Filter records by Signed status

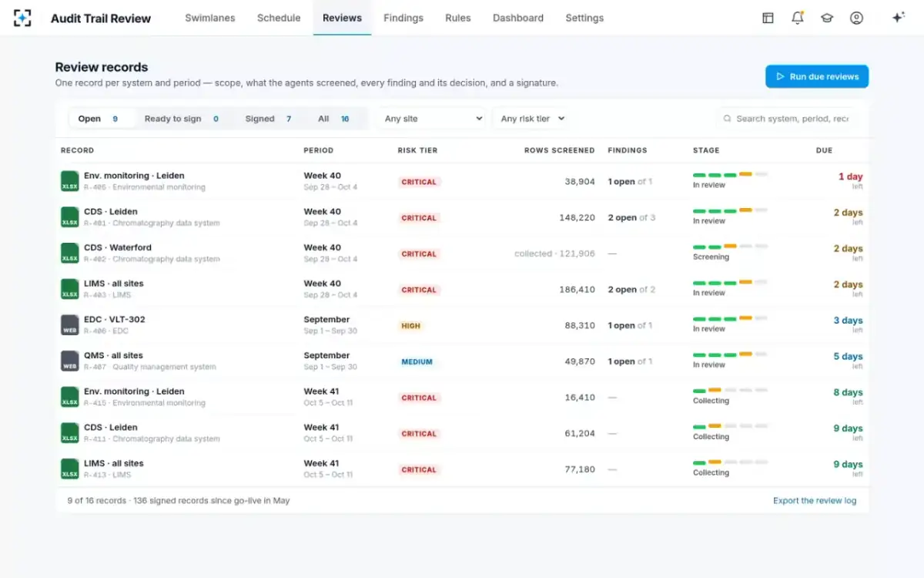click(269, 119)
